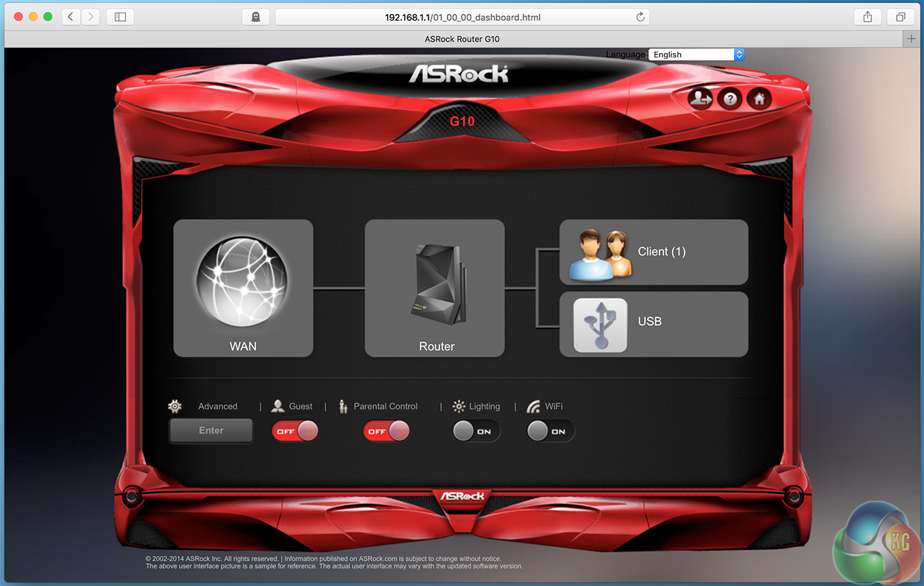
Task: Add a new Safari tab
Action: (913, 38)
